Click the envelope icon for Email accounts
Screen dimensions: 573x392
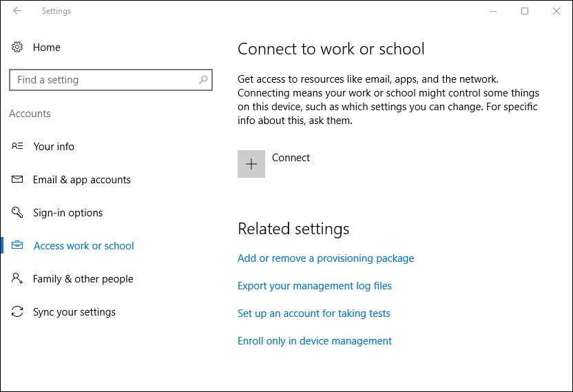(17, 179)
